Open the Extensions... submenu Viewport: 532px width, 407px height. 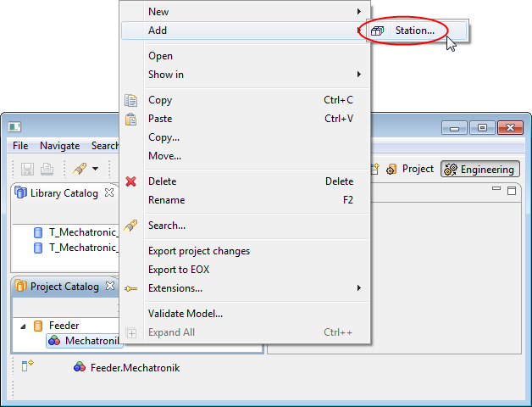tap(246, 288)
